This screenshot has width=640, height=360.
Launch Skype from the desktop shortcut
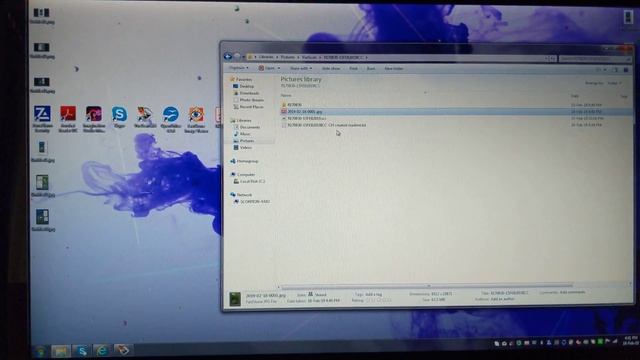click(119, 117)
